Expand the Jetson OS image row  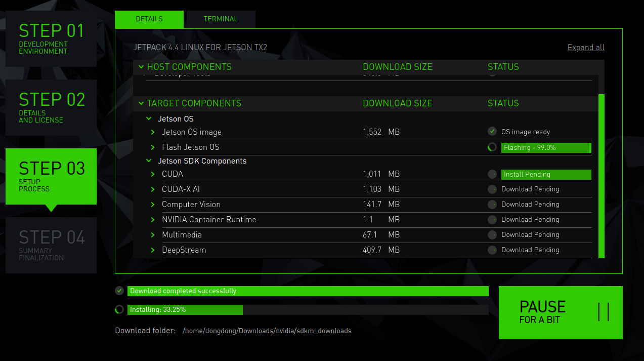[x=153, y=132]
